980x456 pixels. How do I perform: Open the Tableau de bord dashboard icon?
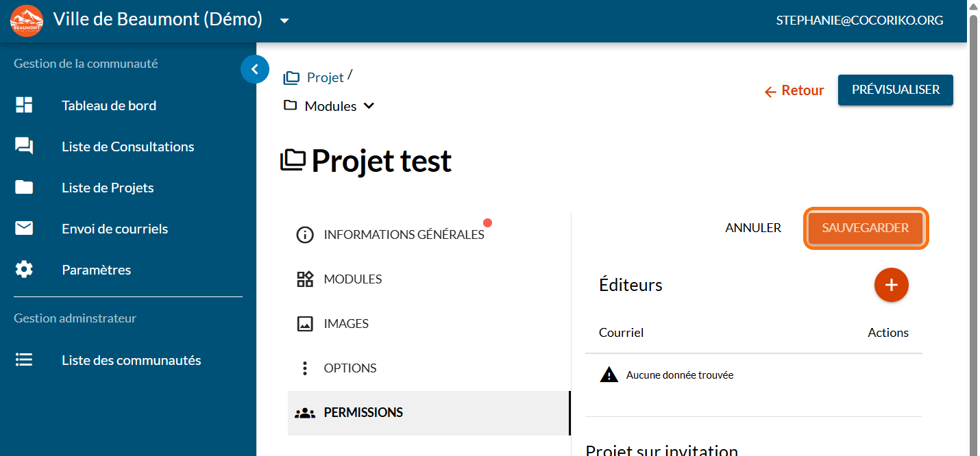click(x=24, y=105)
